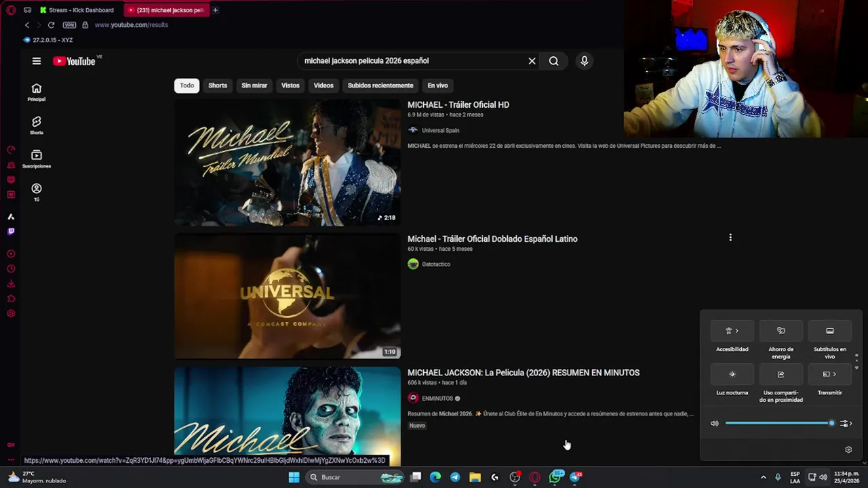Open weather widget showing 27°C
Image resolution: width=868 pixels, height=488 pixels.
pyautogui.click(x=37, y=477)
